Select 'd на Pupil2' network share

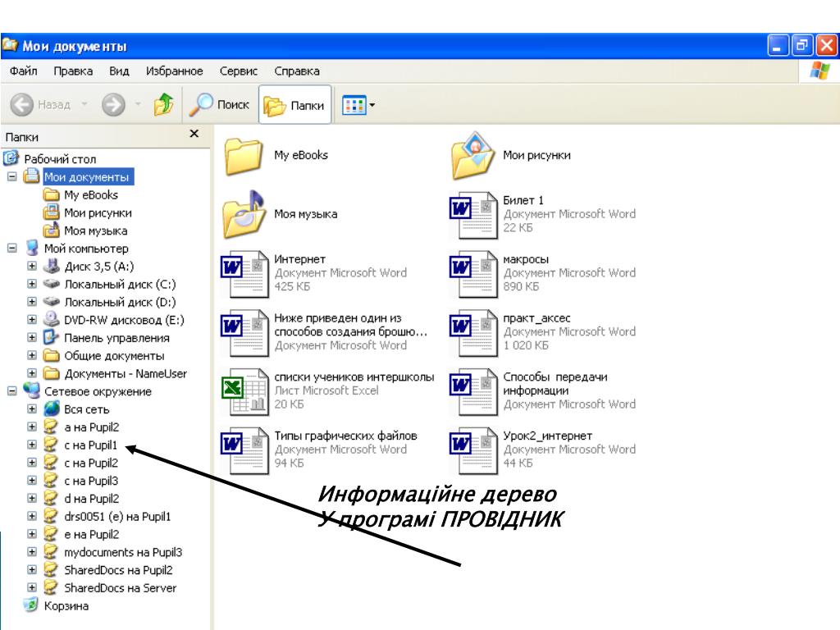tap(92, 499)
